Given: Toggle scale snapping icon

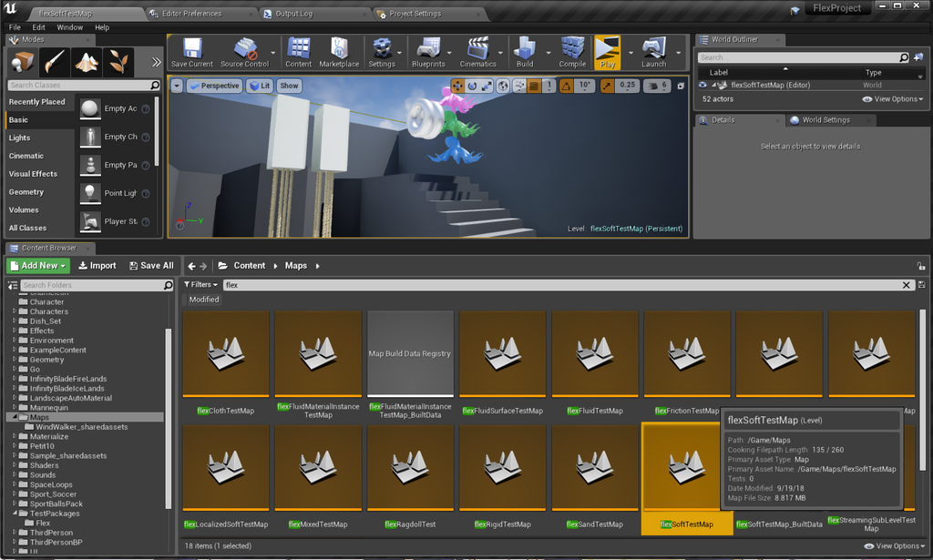Looking at the screenshot, I should click(x=606, y=86).
